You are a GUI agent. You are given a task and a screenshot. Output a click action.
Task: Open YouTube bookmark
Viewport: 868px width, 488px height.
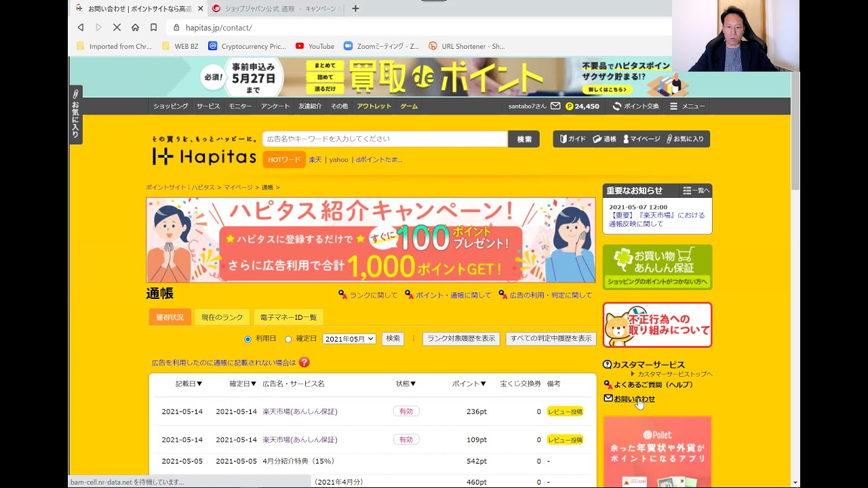[315, 46]
